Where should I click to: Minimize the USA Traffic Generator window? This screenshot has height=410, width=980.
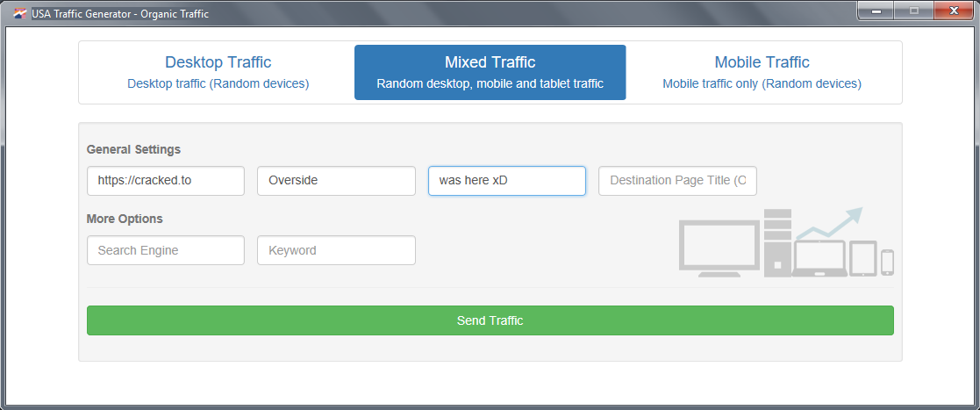pyautogui.click(x=876, y=11)
